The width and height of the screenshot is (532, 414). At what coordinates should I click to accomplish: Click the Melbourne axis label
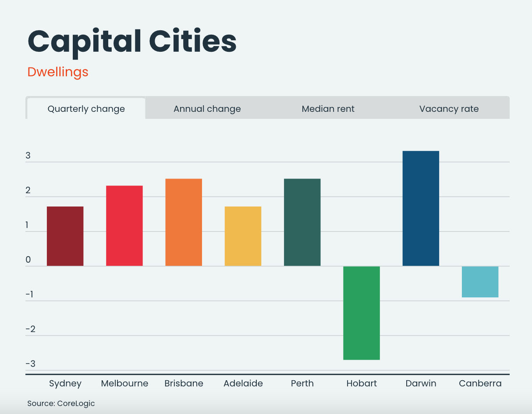[x=124, y=384]
